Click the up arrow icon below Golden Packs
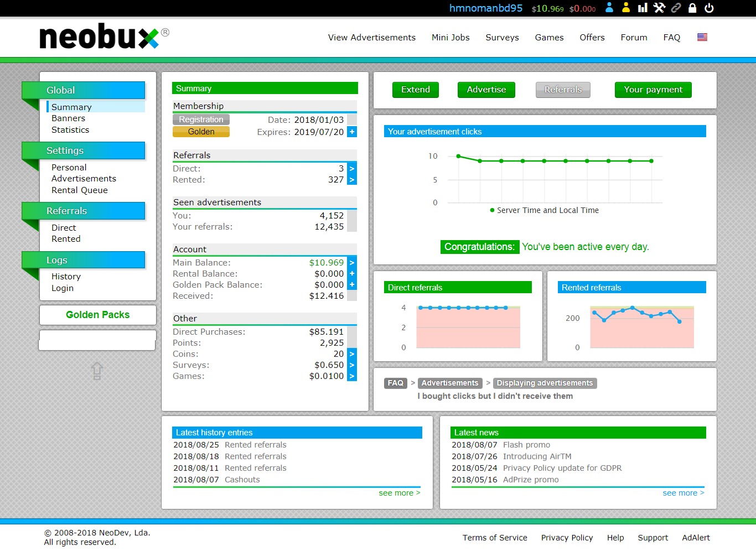 [x=97, y=371]
